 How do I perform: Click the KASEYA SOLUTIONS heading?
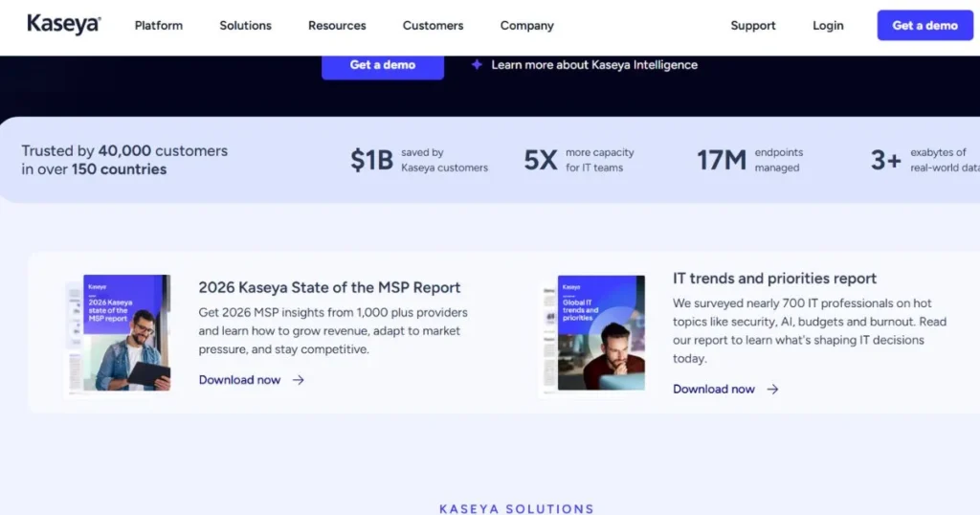517,508
